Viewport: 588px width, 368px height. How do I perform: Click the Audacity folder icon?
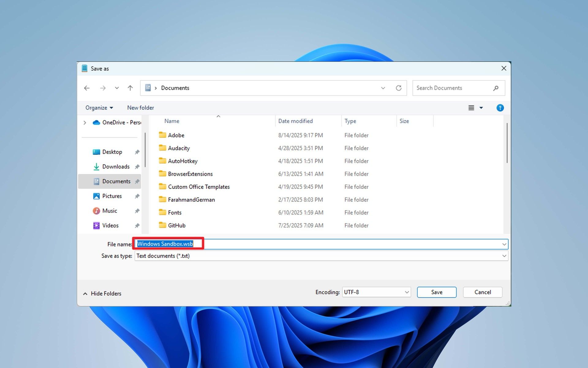[x=162, y=148]
